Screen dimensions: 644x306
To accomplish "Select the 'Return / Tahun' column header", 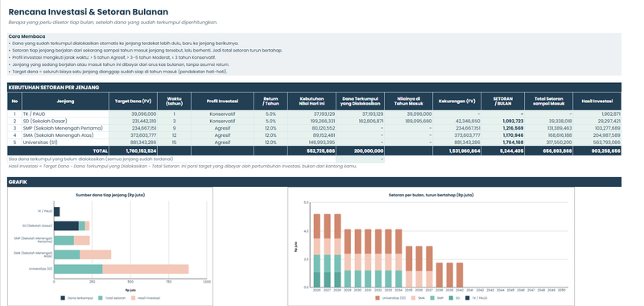I will (x=270, y=101).
